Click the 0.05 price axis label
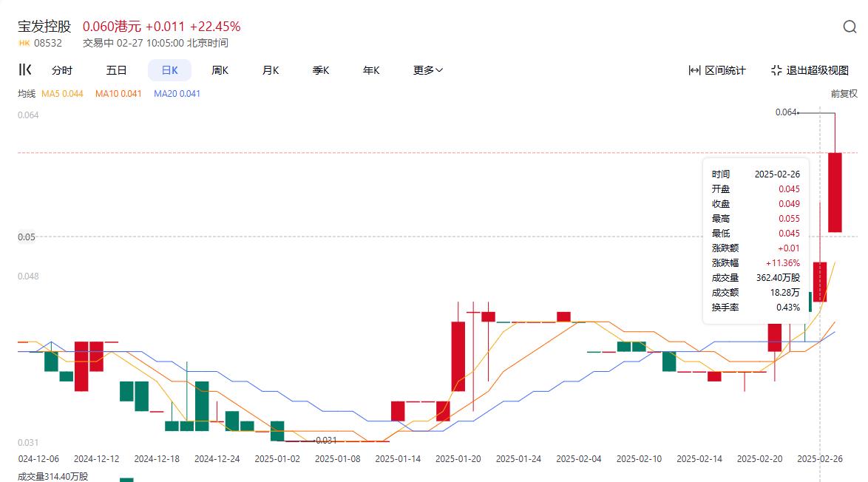 [27, 237]
